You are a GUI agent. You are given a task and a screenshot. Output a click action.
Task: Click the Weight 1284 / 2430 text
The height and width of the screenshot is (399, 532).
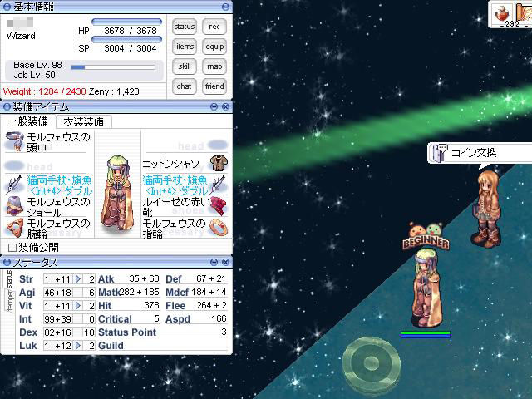click(44, 91)
